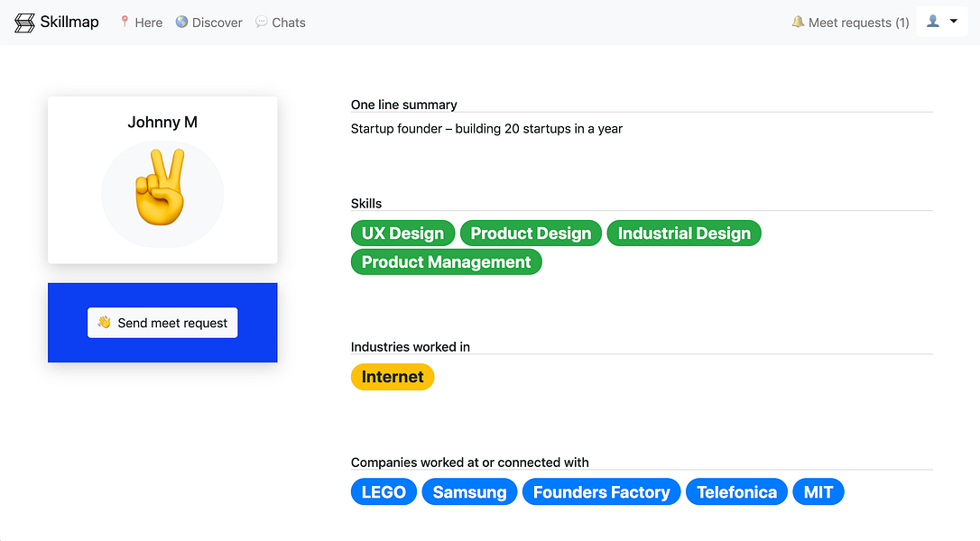This screenshot has height=541, width=980.
Task: Select the Product Management skill tag
Action: click(x=446, y=262)
